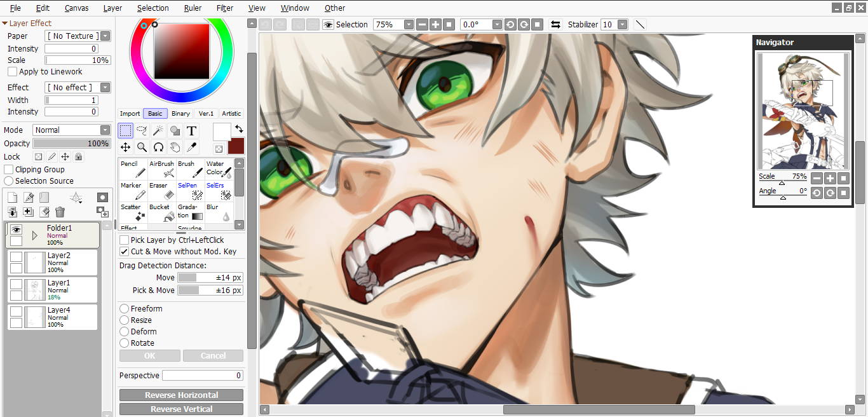
Task: Open the Ruler menu
Action: click(x=193, y=8)
